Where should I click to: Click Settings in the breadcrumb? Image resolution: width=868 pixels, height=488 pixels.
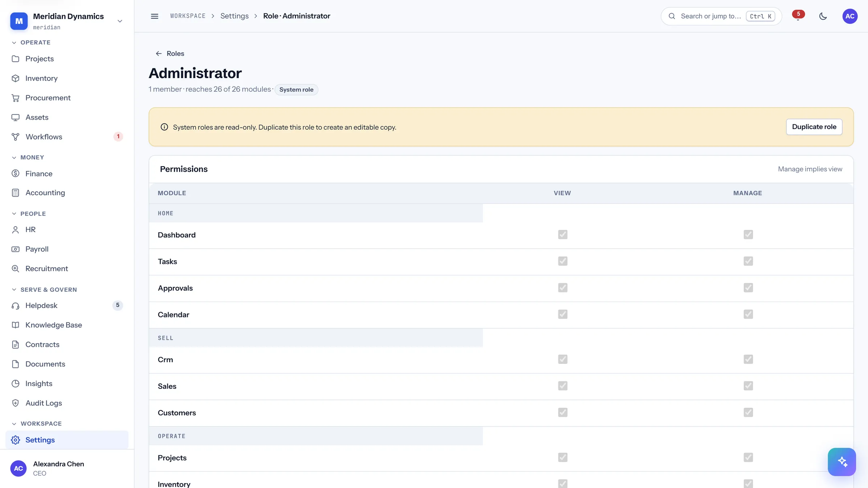(234, 16)
